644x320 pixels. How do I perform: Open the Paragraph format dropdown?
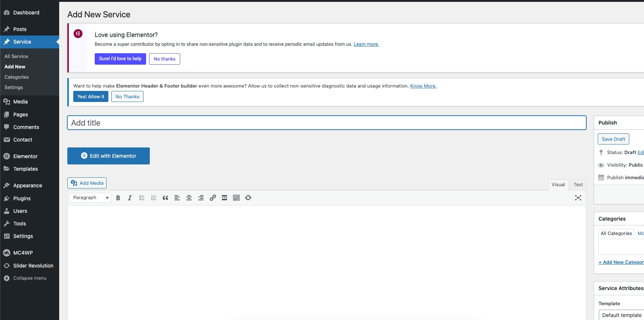(x=90, y=198)
